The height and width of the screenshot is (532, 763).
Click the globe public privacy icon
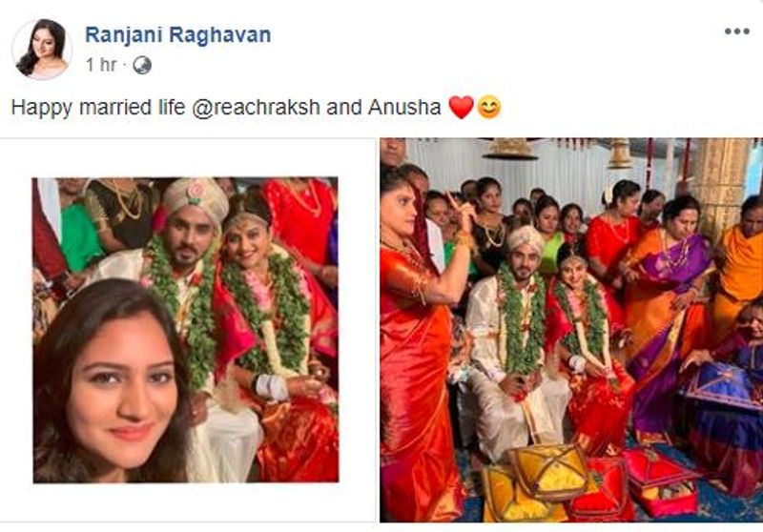[x=141, y=65]
